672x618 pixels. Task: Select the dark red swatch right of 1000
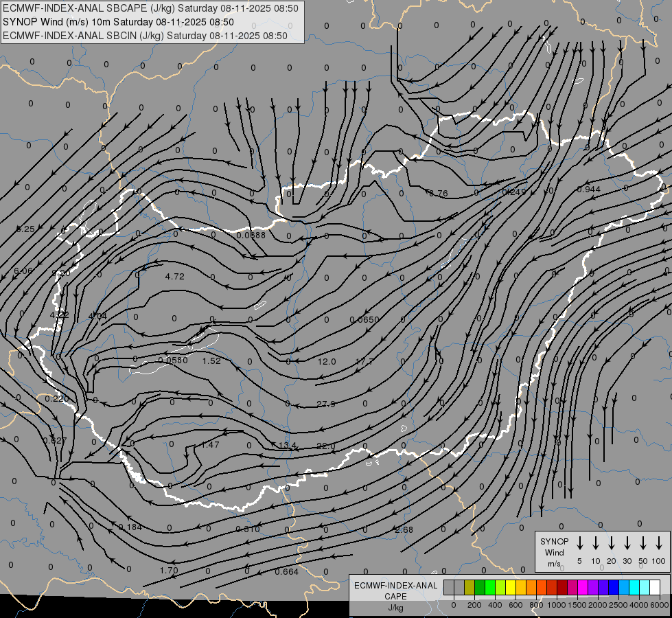[562, 588]
